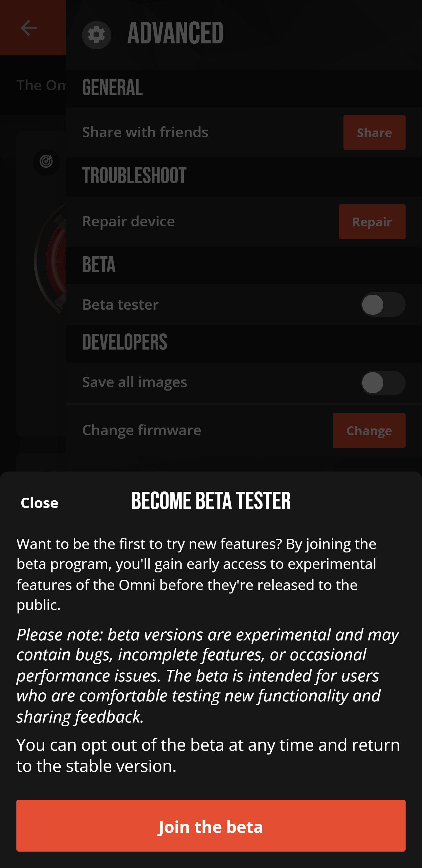Enable the Beta tester switch
This screenshot has height=868, width=422.
tap(383, 304)
